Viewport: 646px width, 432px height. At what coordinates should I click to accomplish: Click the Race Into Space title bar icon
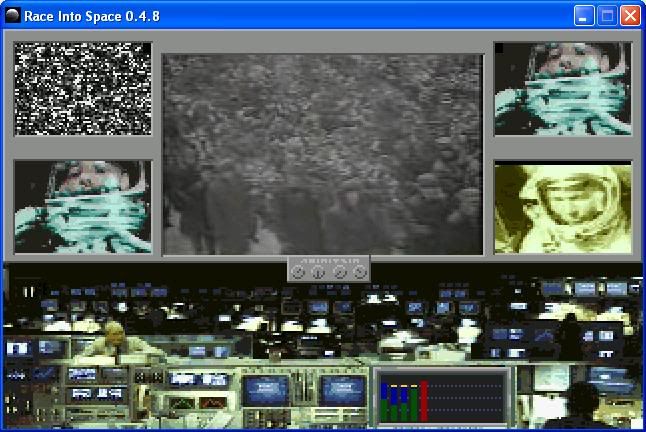(13, 16)
